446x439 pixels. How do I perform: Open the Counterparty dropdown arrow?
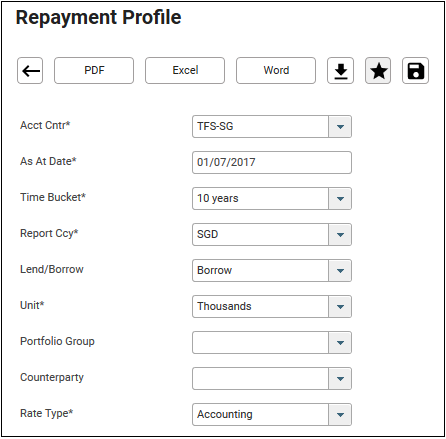coord(340,379)
